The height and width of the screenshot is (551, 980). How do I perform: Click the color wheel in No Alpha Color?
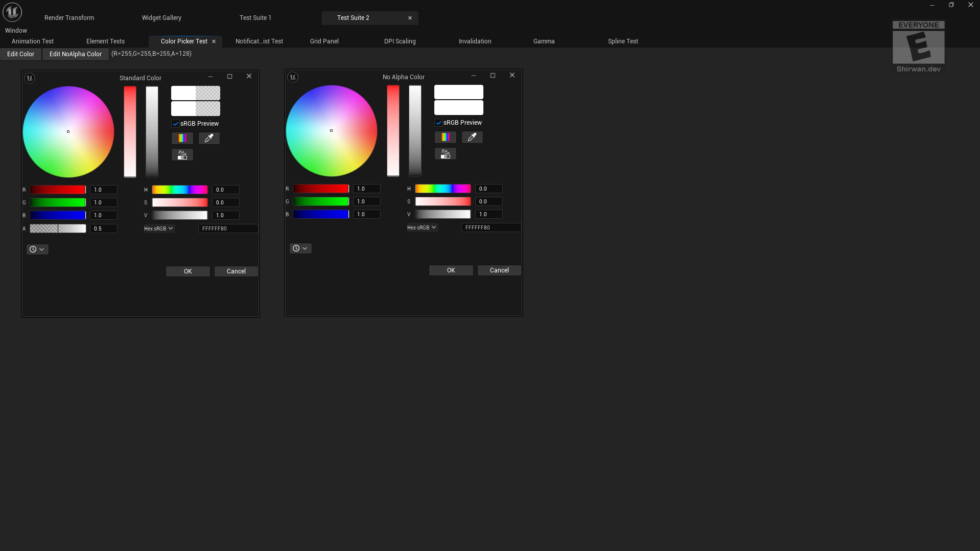point(332,131)
